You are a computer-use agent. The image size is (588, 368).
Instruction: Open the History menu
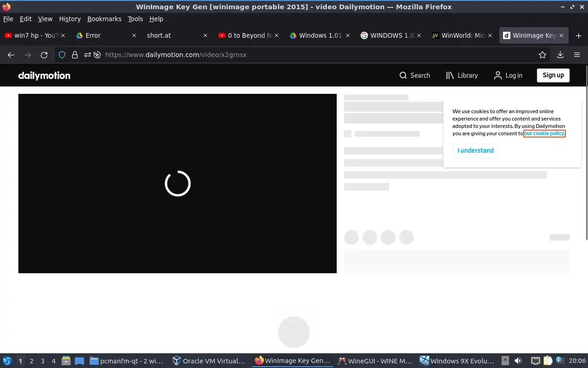pyautogui.click(x=70, y=19)
